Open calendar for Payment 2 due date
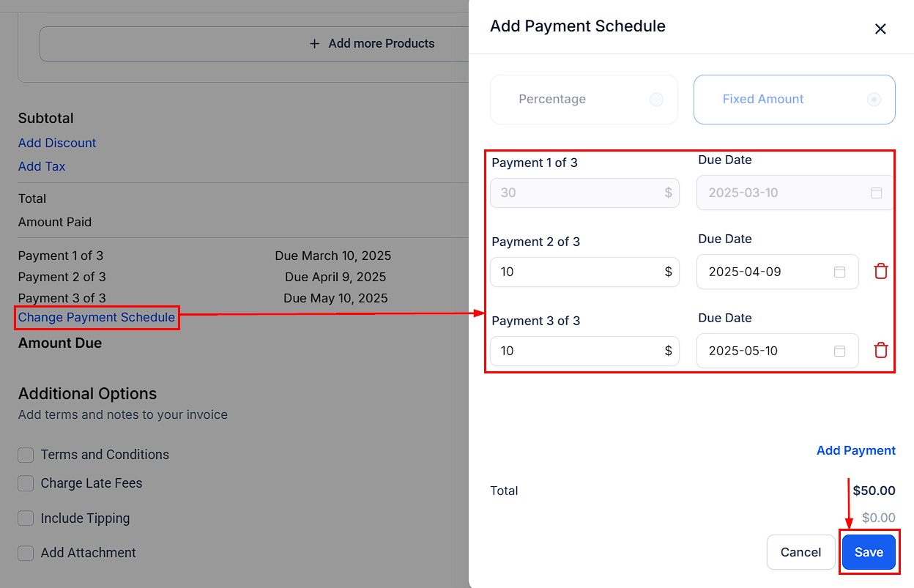Viewport: 914px width, 588px height. [839, 272]
